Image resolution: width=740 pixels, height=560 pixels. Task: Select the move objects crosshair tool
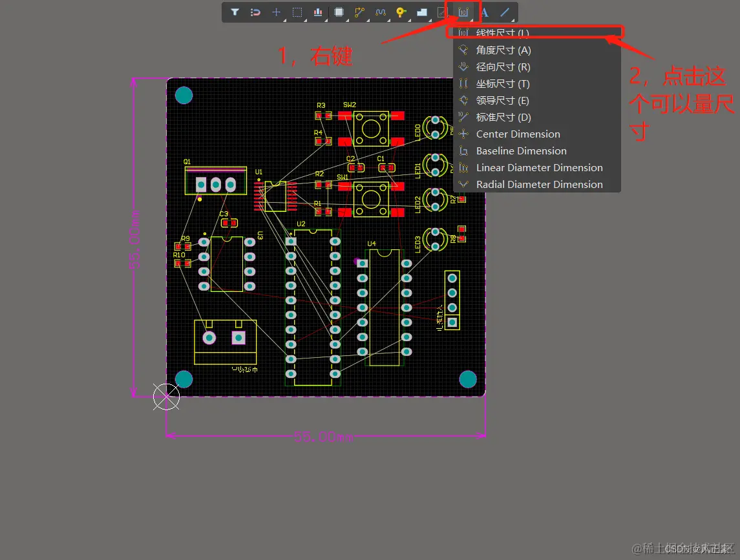[x=276, y=12]
